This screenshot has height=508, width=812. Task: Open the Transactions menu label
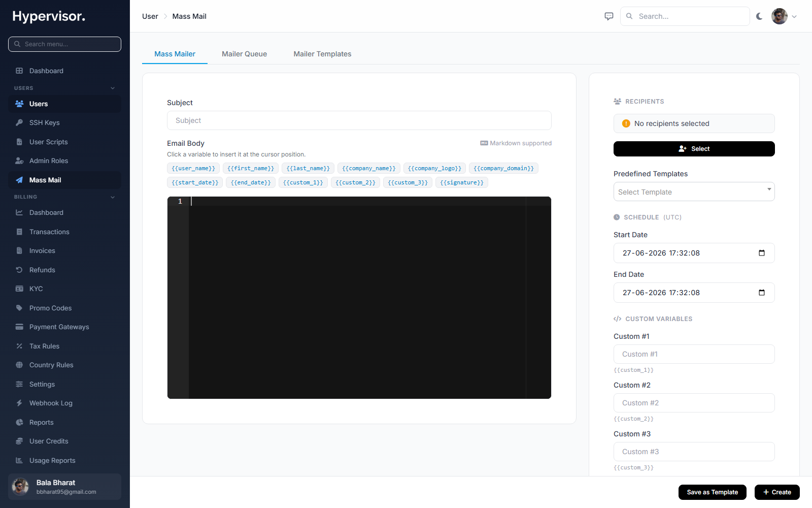point(49,232)
